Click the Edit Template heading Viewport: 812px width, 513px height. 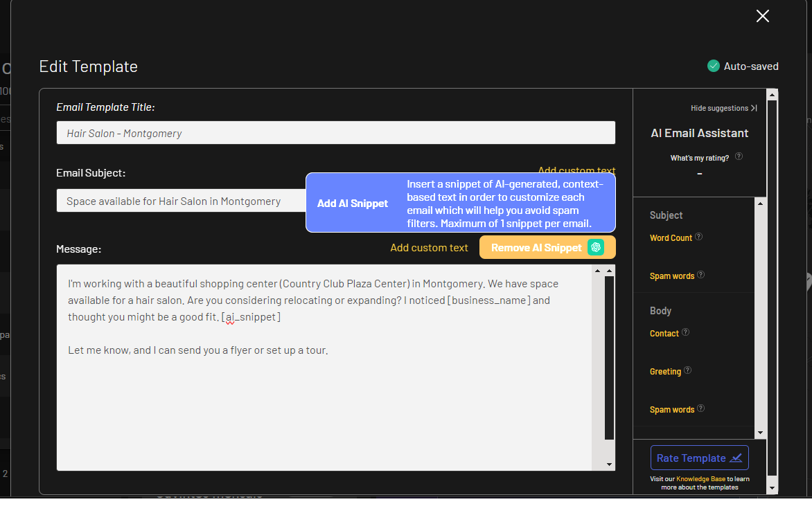(x=89, y=66)
